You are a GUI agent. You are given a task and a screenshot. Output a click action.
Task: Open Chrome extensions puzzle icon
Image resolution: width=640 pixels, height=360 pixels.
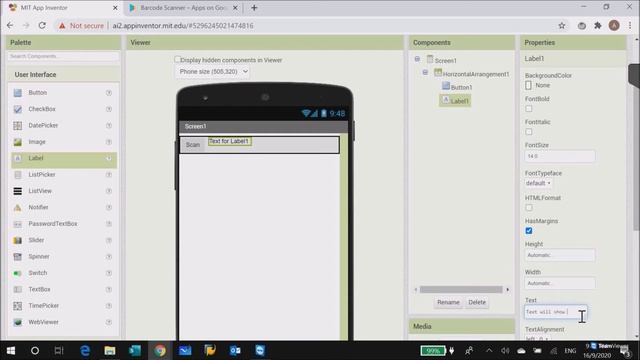(598, 25)
